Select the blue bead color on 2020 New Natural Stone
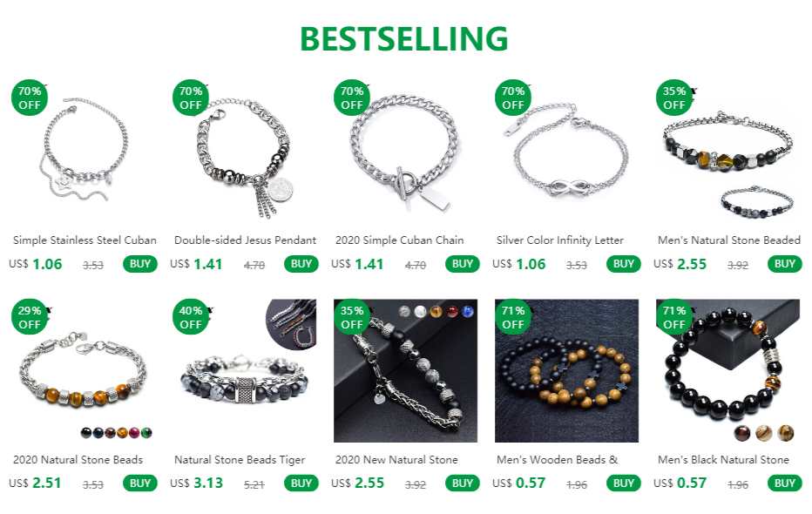This screenshot has height=514, width=812. point(468,311)
